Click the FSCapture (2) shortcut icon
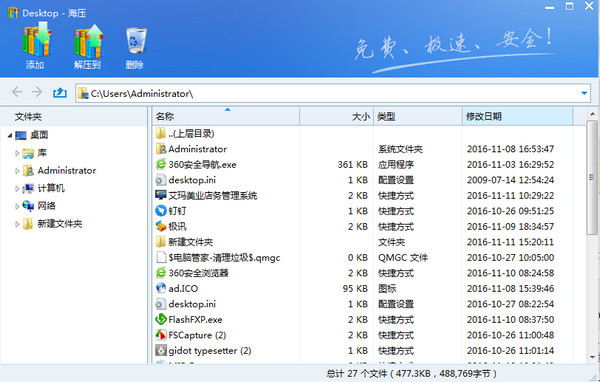Screen dimensions: 600x382 (x=161, y=335)
